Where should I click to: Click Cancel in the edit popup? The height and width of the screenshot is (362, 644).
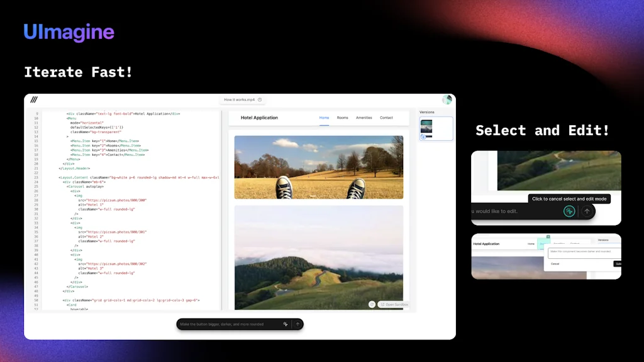[x=555, y=264]
